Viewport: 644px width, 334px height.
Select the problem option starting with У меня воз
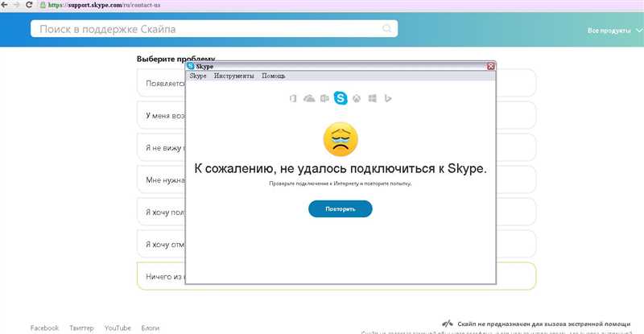(162, 115)
